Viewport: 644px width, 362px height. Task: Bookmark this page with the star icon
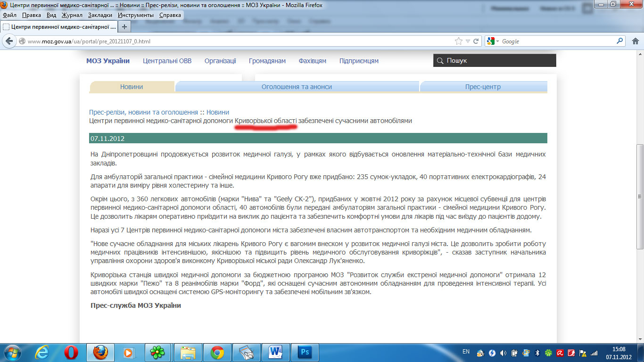click(x=459, y=41)
